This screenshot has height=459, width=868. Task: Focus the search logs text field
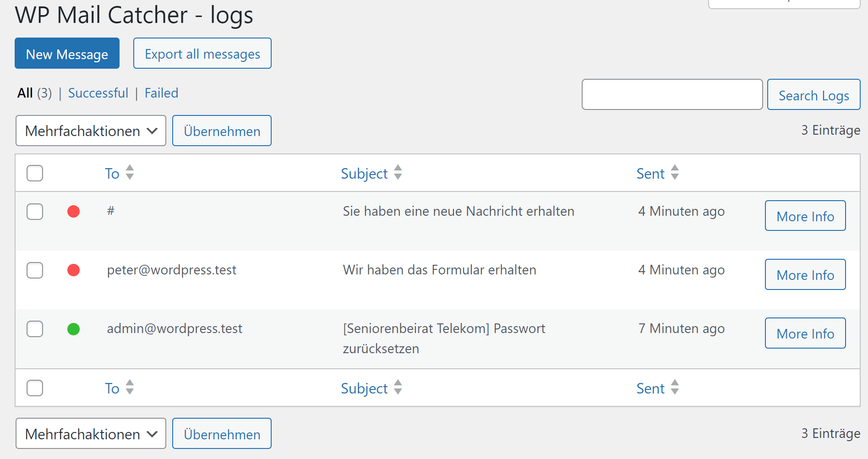pos(671,95)
